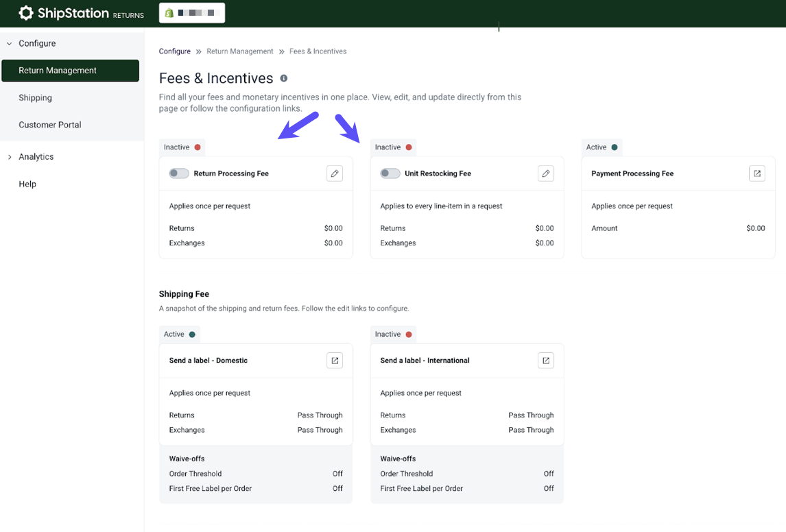Edit the Return Processing Fee settings
Screen dimensions: 786x532
[334, 173]
